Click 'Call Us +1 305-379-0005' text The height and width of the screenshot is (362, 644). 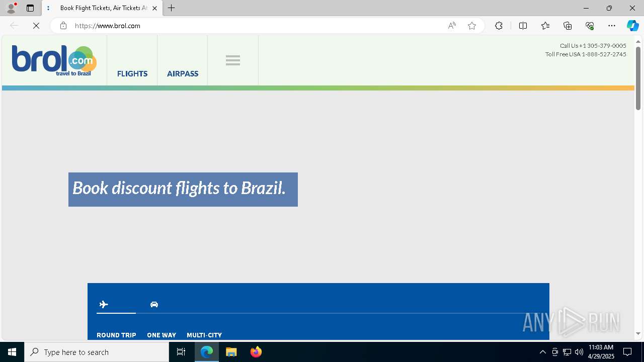[x=593, y=46]
